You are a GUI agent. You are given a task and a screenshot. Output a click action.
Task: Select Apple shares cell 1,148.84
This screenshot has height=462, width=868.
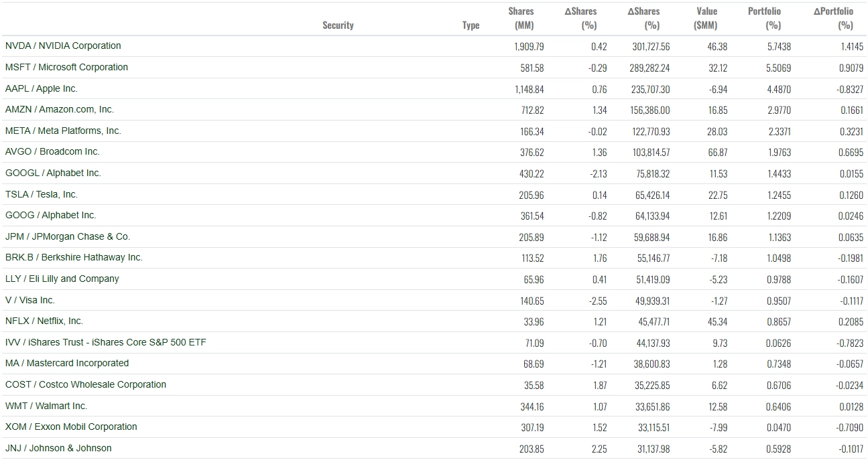(530, 90)
